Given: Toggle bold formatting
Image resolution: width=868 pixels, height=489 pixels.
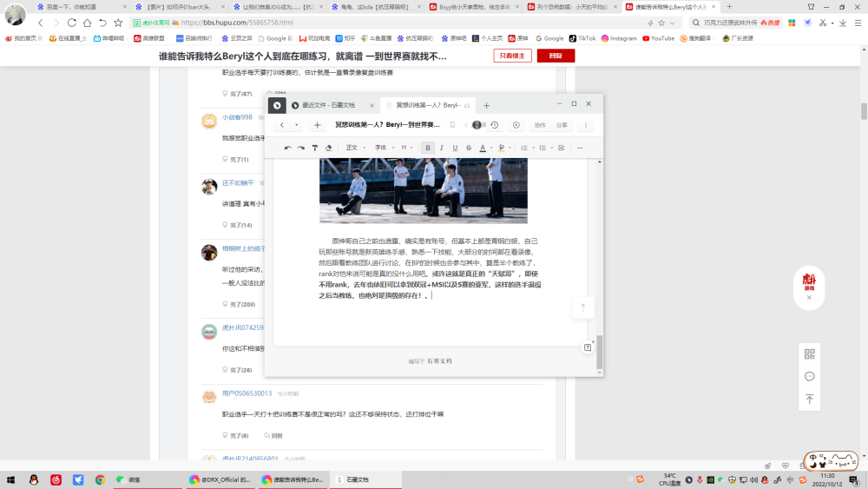Looking at the screenshot, I should tap(428, 148).
